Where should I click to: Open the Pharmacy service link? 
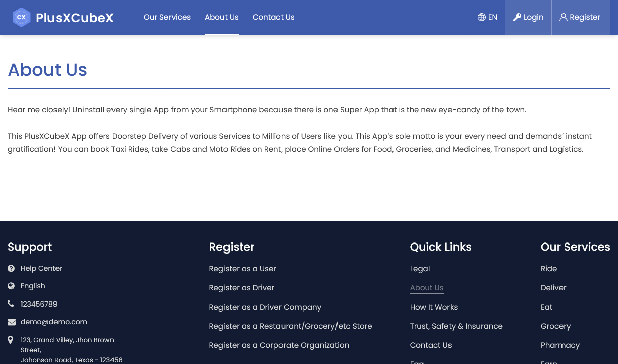tap(560, 345)
